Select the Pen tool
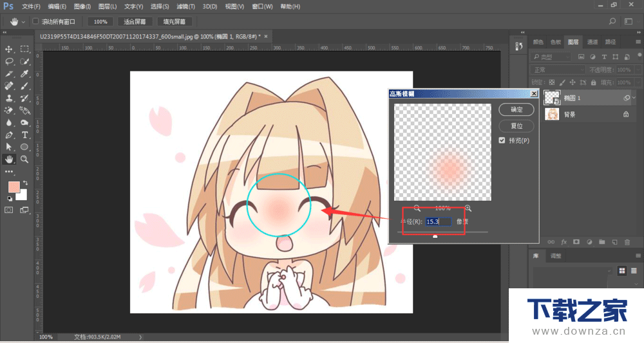Screen dimensions: 644x343 [x=8, y=135]
